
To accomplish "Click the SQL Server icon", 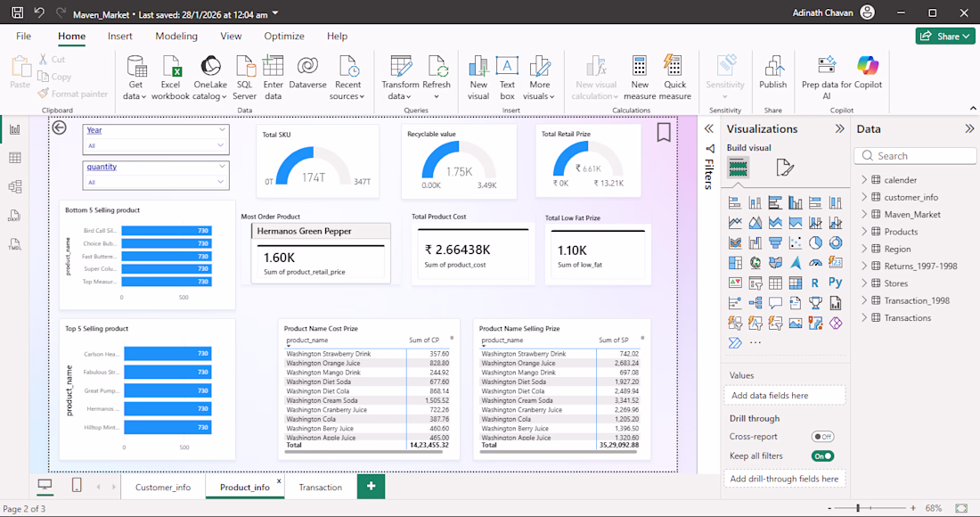I will 245,66.
